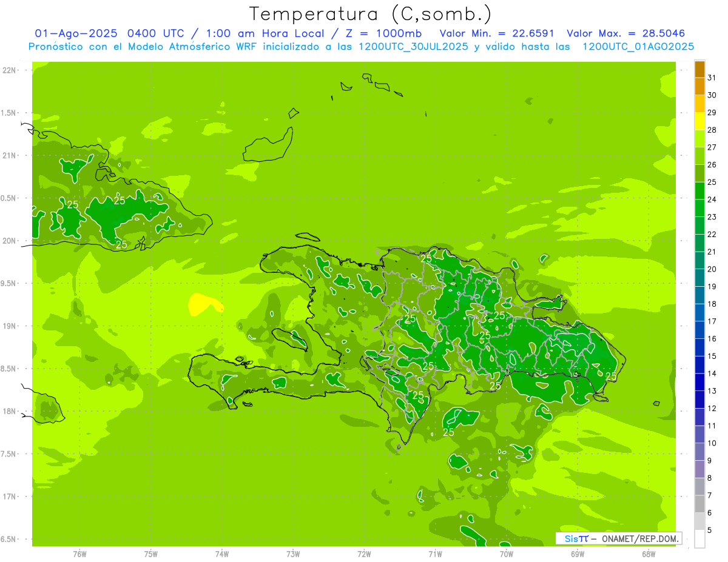
Task: Click the valid-until time '1200UTC_01AGO2025'
Action: point(638,47)
